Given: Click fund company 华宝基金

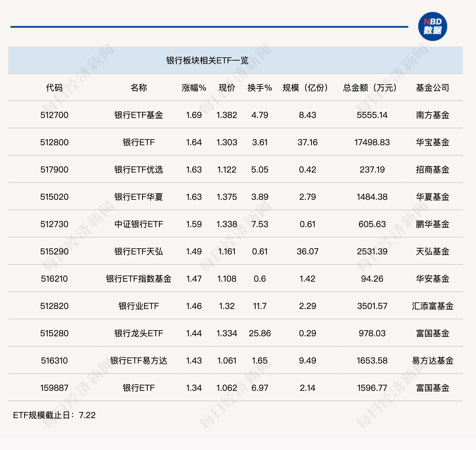Looking at the screenshot, I should 433,143.
